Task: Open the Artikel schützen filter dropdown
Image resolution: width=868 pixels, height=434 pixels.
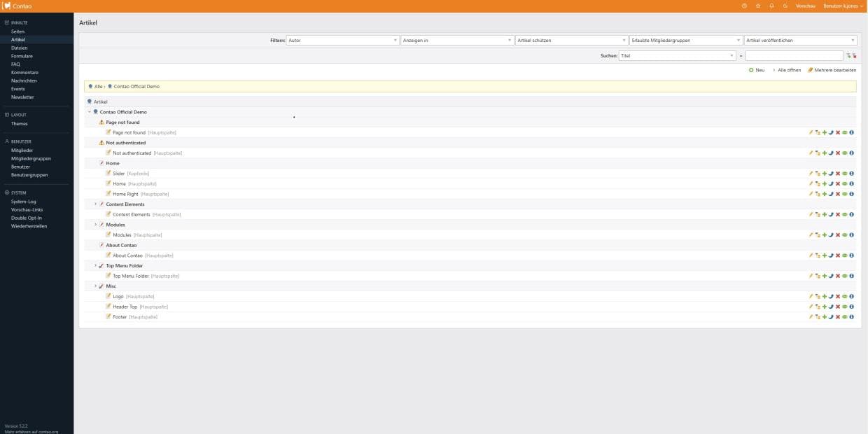Action: (571, 41)
